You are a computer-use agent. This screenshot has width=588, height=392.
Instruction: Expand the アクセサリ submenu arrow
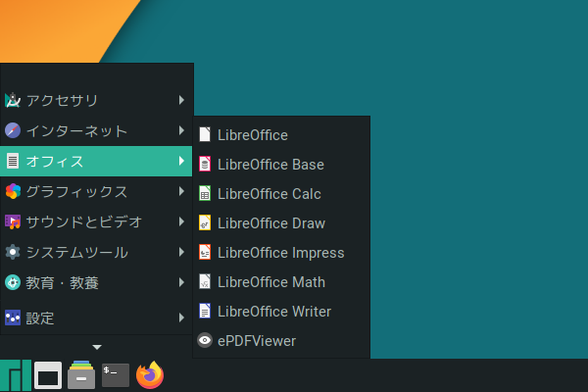click(181, 100)
